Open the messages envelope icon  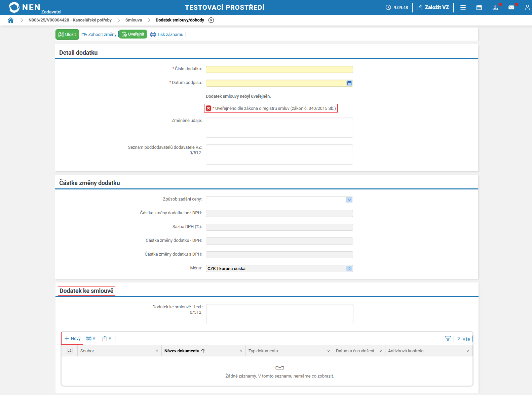[511, 7]
